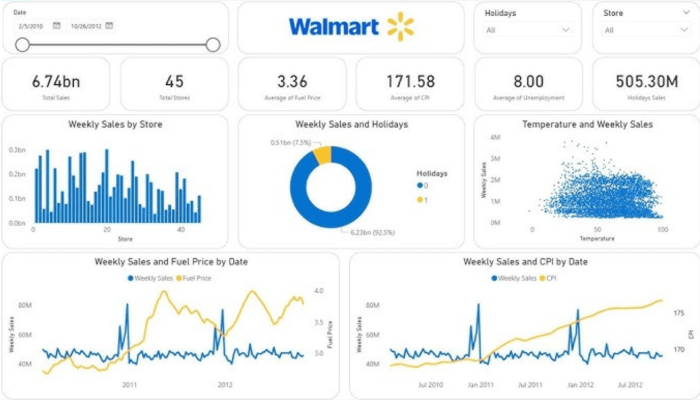
Task: Expand the Store All dropdown
Action: tap(646, 30)
